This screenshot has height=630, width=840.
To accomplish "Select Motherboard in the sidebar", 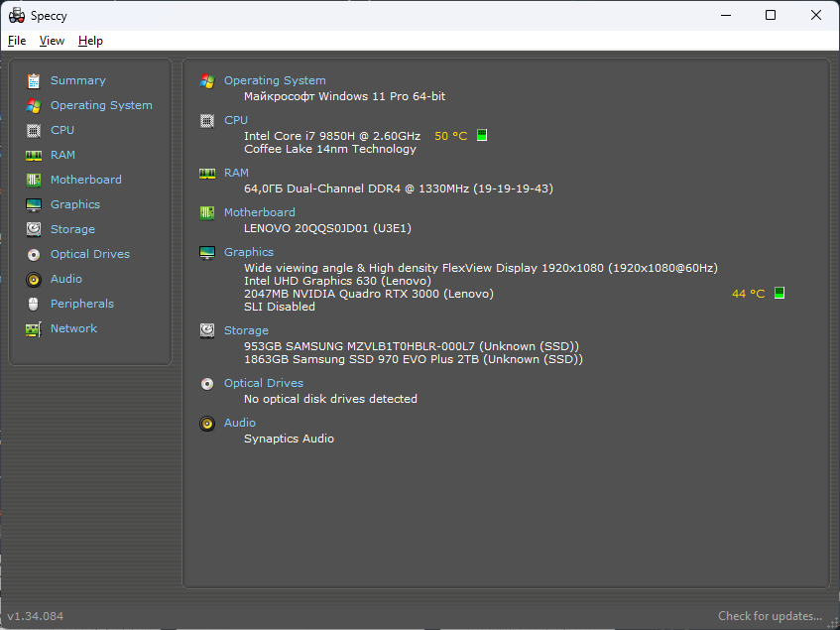I will coord(85,180).
